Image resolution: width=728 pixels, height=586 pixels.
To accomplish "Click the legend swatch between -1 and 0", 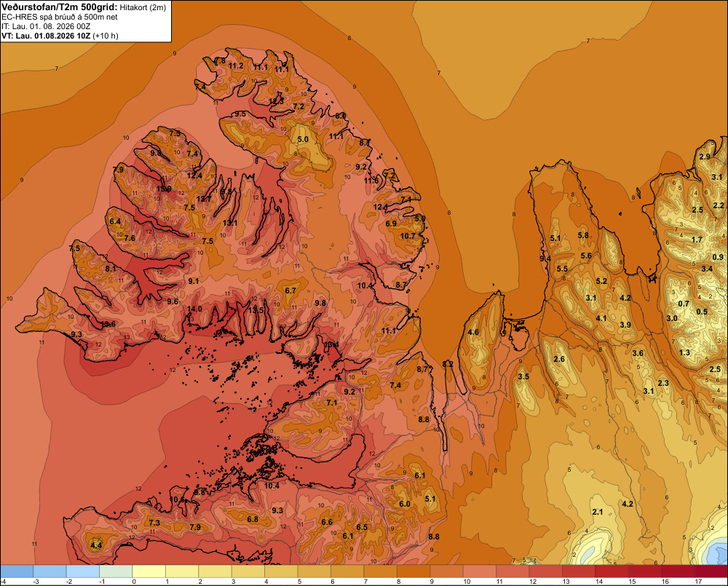I will 116,571.
